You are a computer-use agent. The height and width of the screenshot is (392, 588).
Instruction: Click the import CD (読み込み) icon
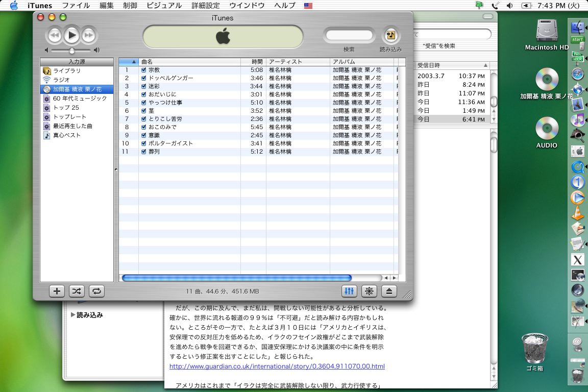(x=391, y=35)
